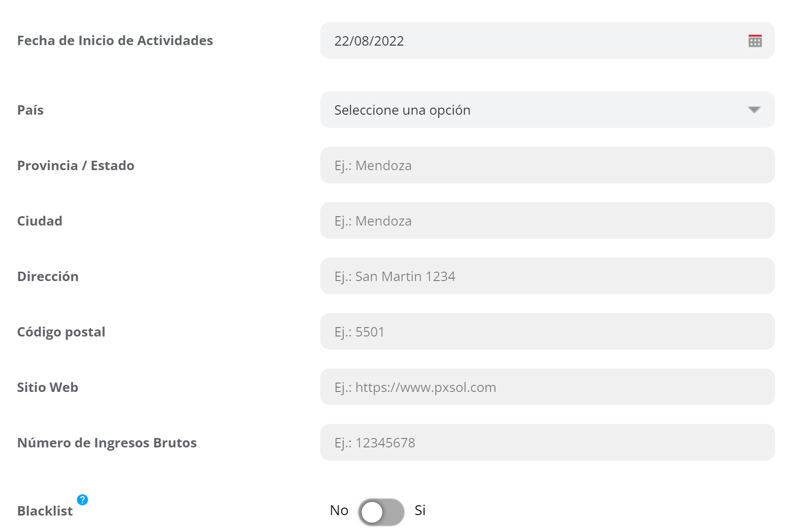
Task: Click the Número de Ingresos Brutos field
Action: point(547,442)
